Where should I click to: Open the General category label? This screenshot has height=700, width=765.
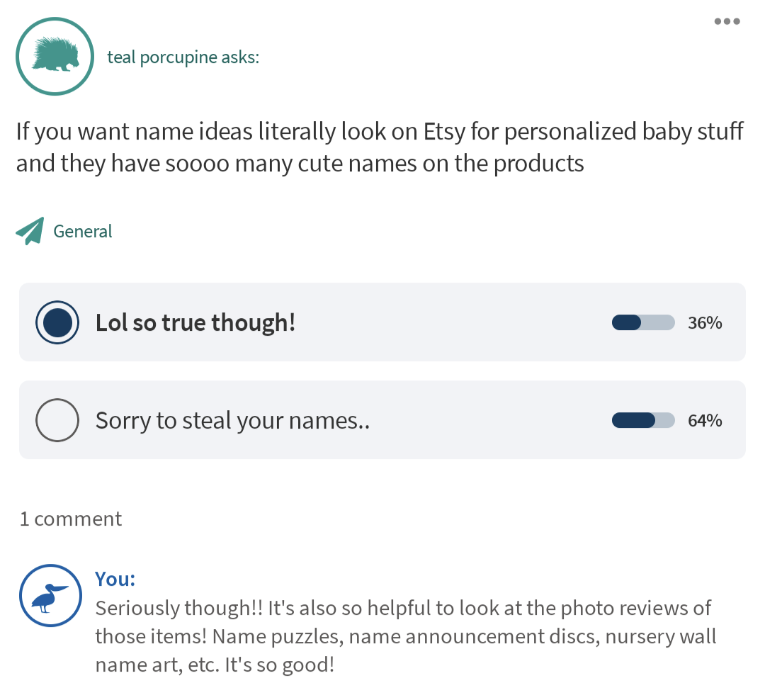click(83, 232)
